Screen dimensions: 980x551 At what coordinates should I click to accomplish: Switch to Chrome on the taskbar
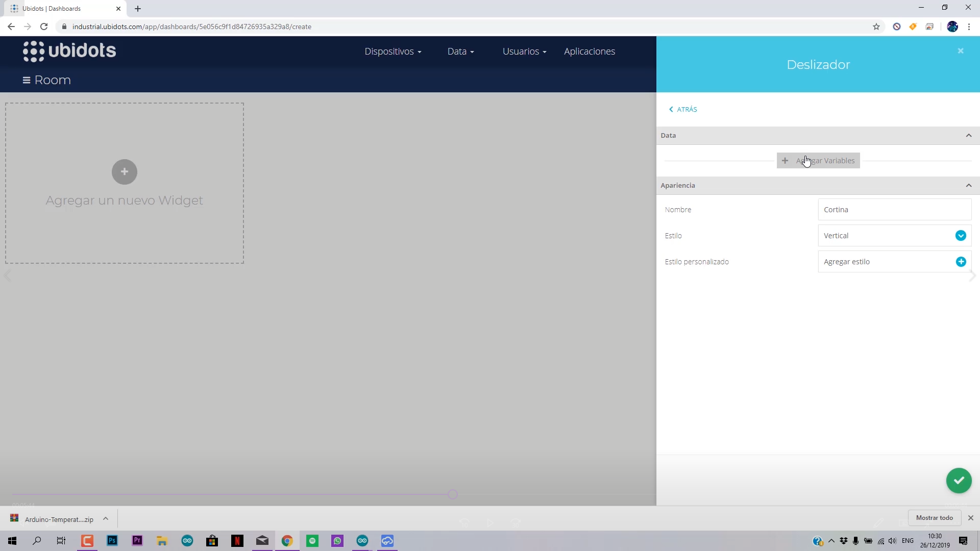[x=287, y=541]
